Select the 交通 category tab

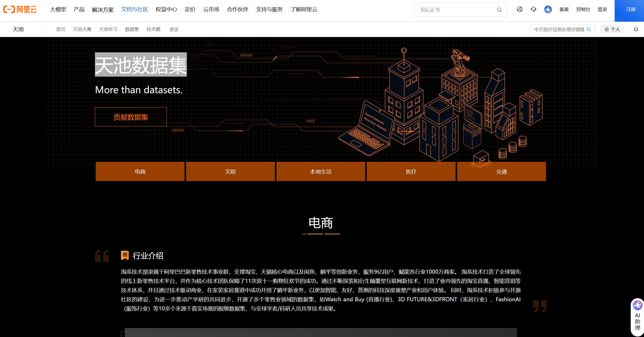(501, 172)
